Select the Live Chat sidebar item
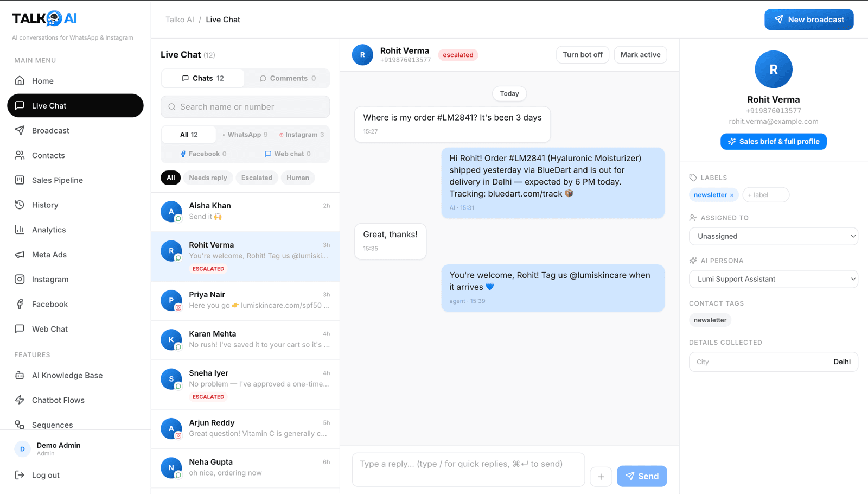The width and height of the screenshot is (868, 494). pyautogui.click(x=75, y=105)
